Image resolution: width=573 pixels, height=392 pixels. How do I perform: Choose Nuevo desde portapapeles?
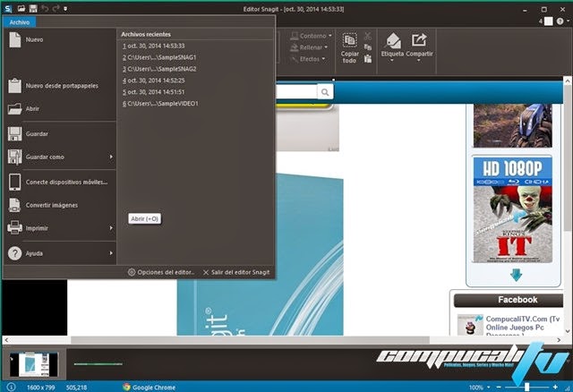[x=60, y=86]
